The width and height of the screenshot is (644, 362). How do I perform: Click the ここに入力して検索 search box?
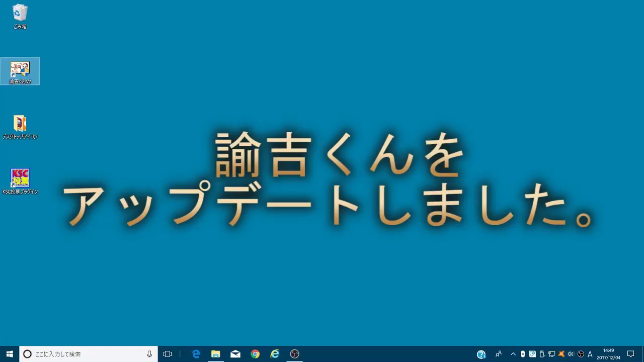click(x=89, y=354)
